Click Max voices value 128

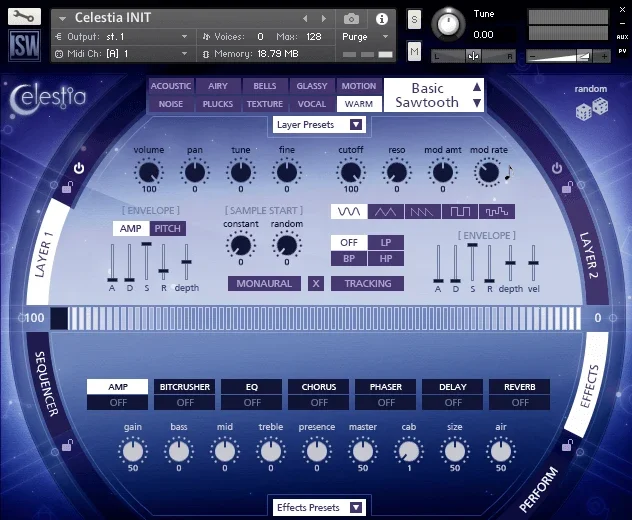(x=314, y=37)
